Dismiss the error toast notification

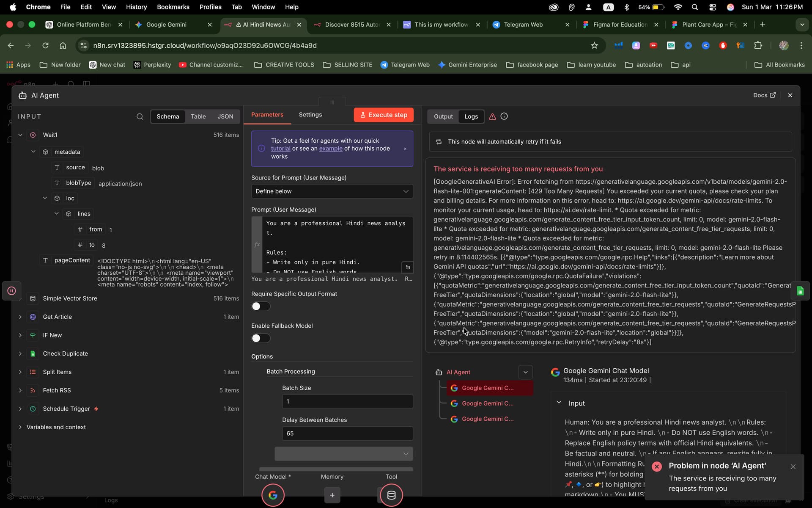click(x=793, y=467)
